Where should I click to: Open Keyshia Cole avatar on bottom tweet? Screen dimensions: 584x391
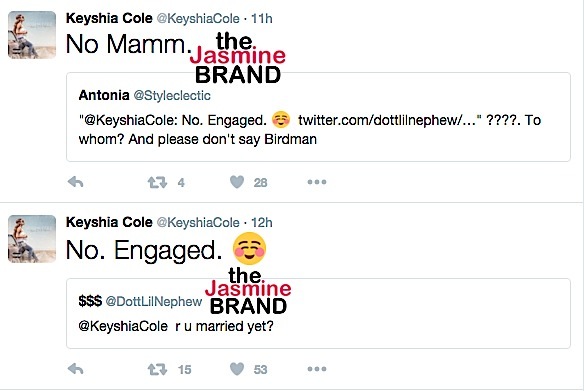[32, 239]
